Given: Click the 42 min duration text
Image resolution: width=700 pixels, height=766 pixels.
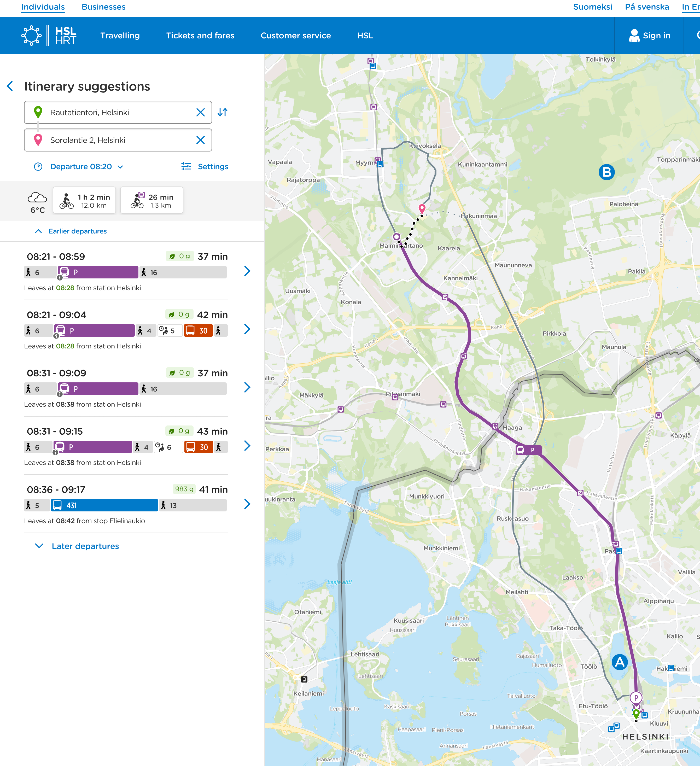Looking at the screenshot, I should 212,315.
